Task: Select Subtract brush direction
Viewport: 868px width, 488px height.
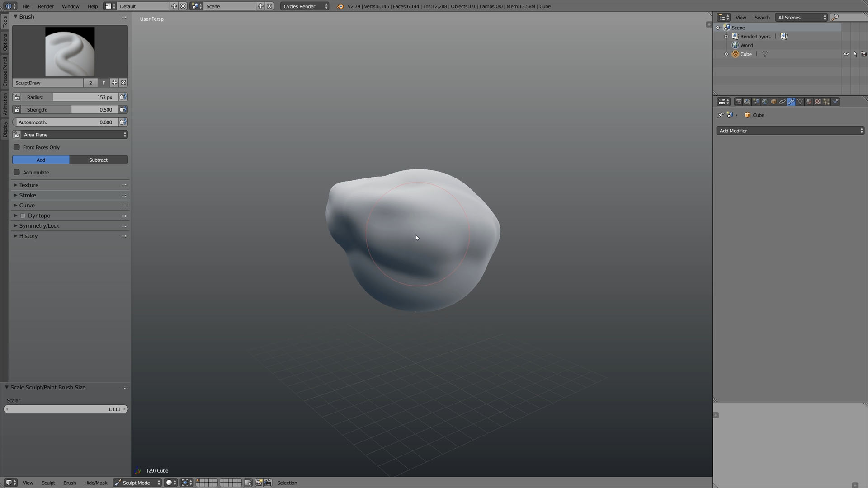Action: (x=99, y=160)
